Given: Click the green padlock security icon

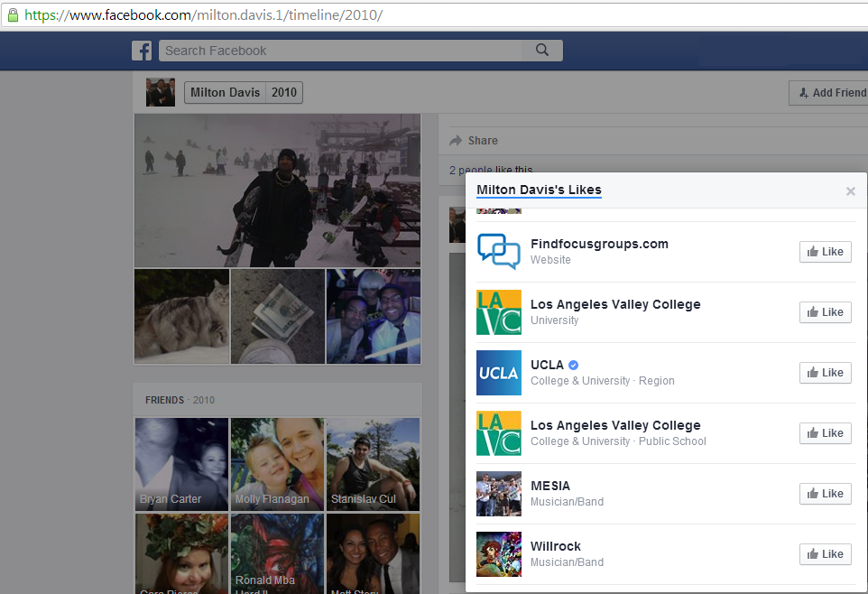Looking at the screenshot, I should pyautogui.click(x=13, y=15).
